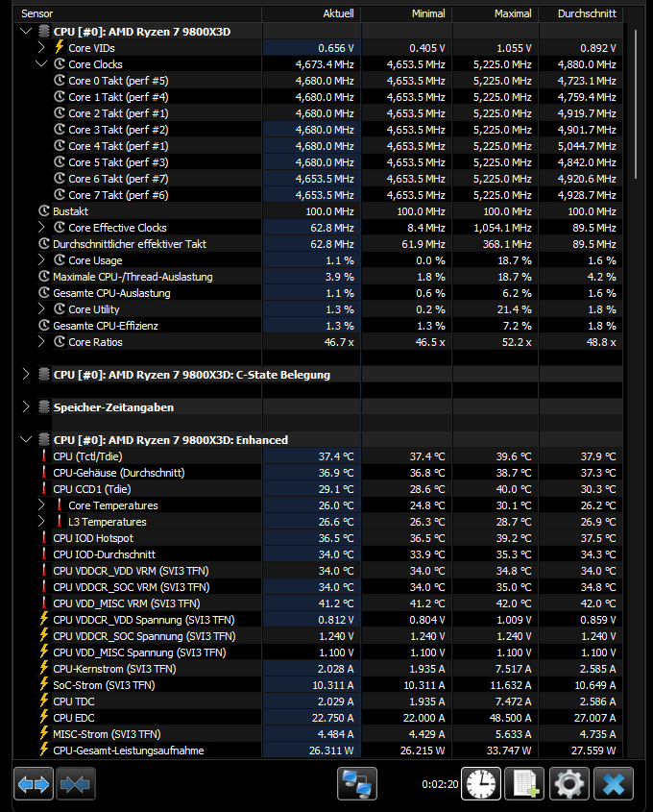Select the SoC-Strom (SVI3 TFN) row
Image resolution: width=653 pixels, height=812 pixels.
pyautogui.click(x=319, y=684)
